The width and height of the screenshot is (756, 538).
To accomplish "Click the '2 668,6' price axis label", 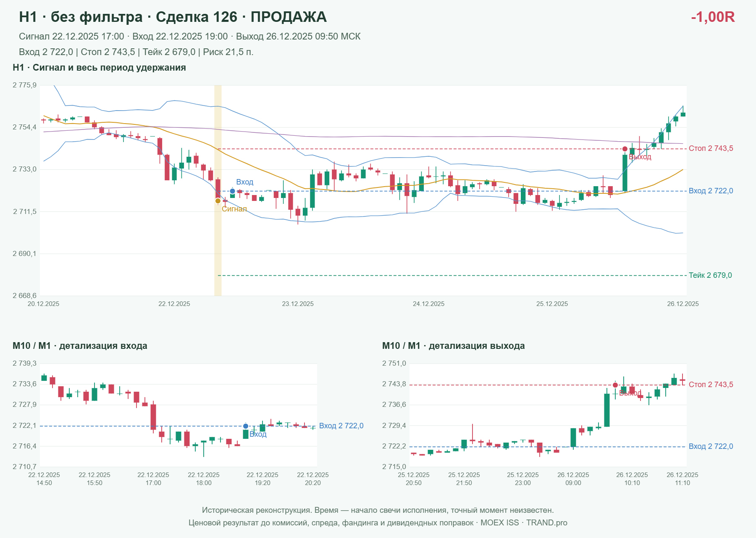I will click(24, 296).
